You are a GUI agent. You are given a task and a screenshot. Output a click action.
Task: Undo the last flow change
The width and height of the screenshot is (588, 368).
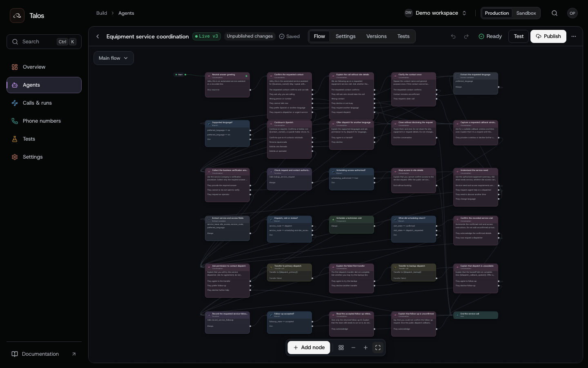(x=453, y=36)
